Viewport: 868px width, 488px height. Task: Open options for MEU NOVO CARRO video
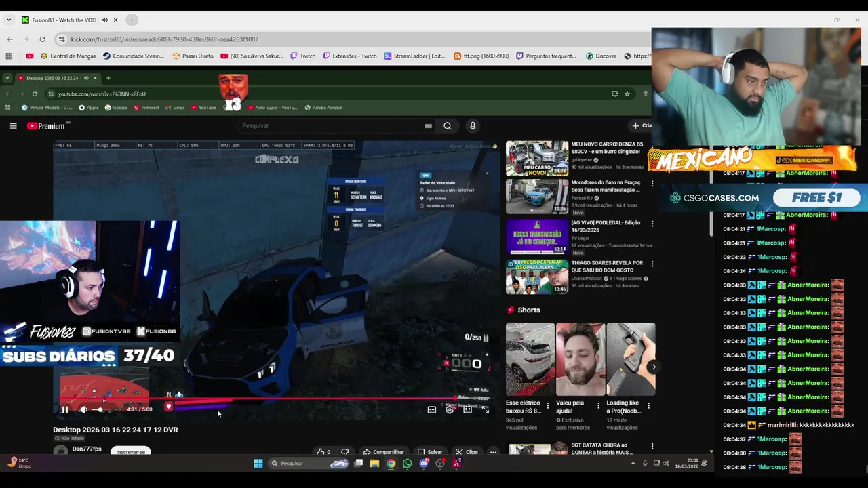click(x=652, y=146)
